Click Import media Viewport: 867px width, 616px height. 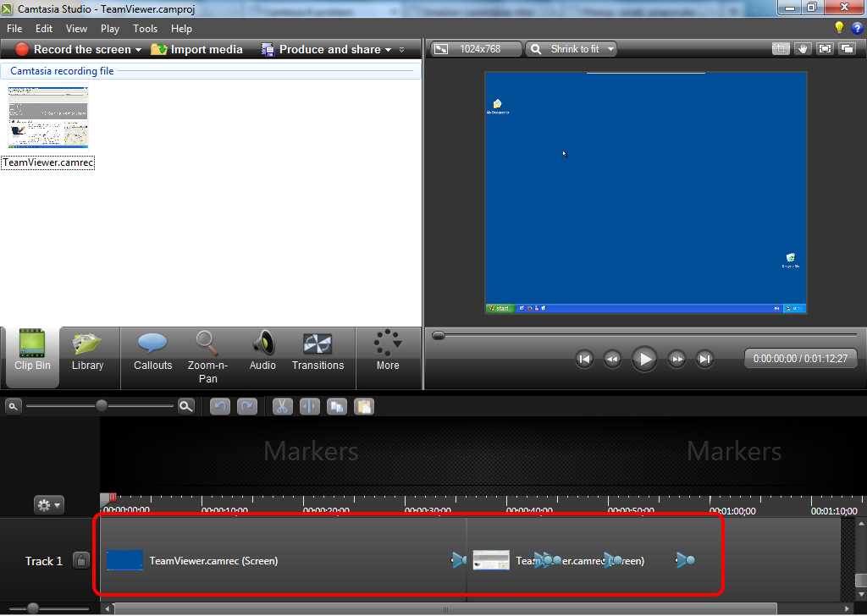pos(196,49)
